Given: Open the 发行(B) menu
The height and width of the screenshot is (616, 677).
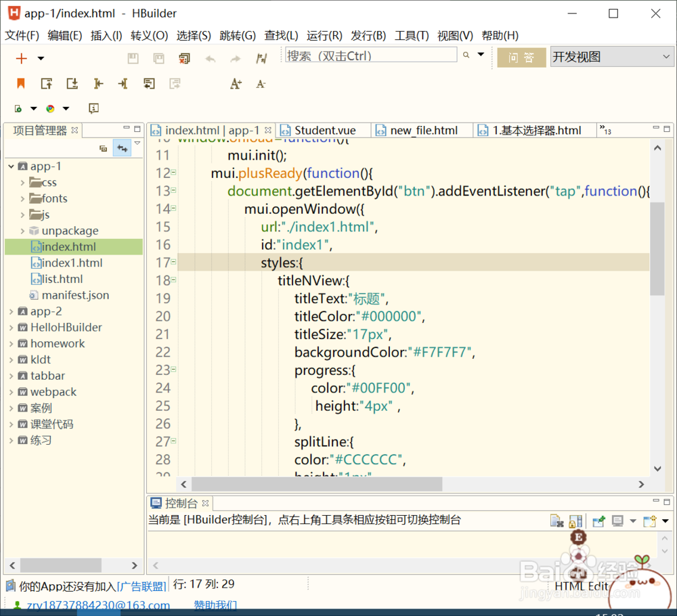Looking at the screenshot, I should pos(368,35).
